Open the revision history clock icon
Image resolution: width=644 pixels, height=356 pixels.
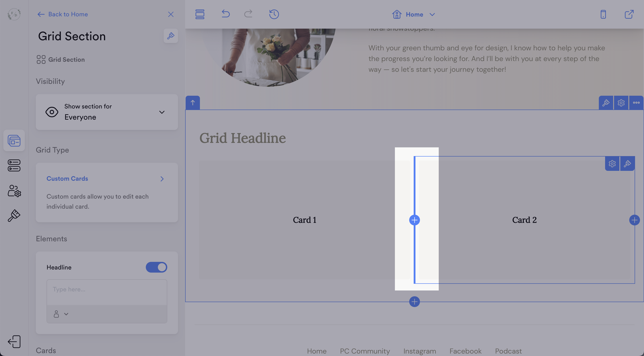(x=274, y=14)
